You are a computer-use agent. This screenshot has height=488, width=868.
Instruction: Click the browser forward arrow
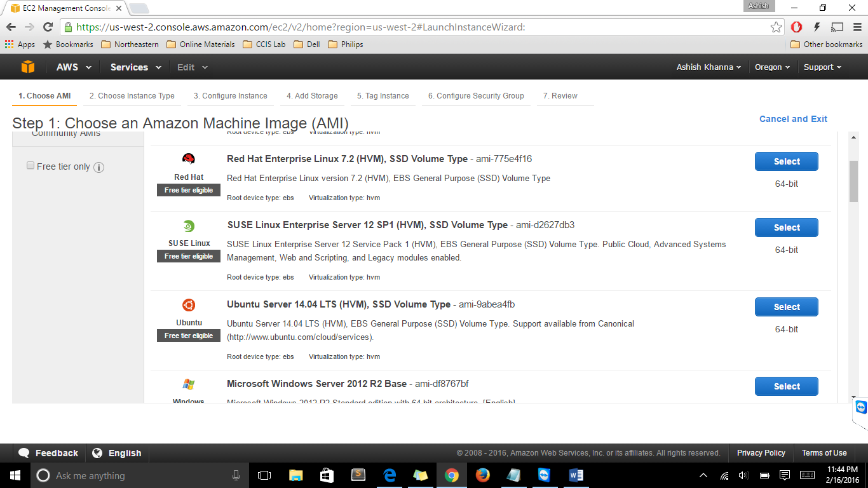pos(29,27)
